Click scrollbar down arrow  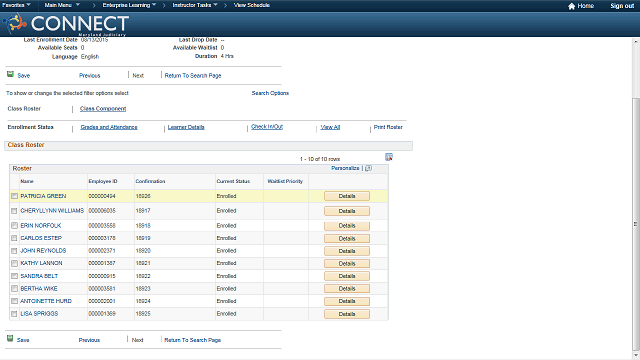pos(636,355)
